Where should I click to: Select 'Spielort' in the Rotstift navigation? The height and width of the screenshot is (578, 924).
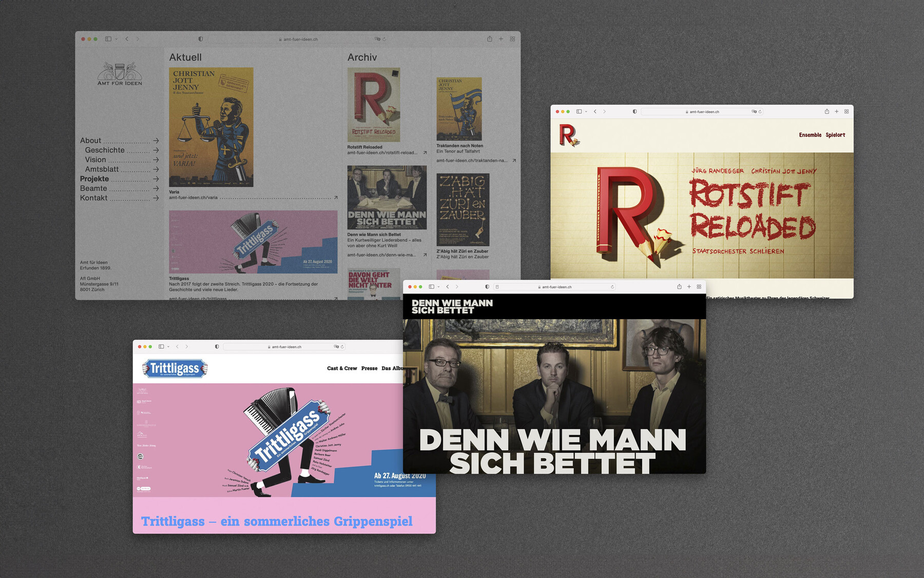(x=835, y=135)
